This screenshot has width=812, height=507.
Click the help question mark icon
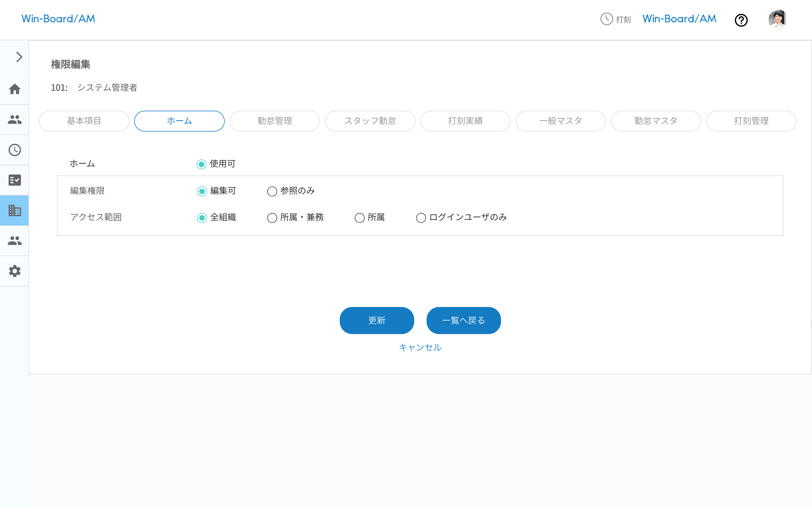tap(741, 20)
